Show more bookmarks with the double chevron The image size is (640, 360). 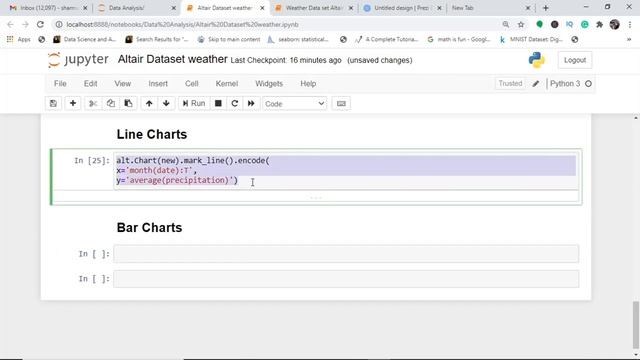(629, 40)
